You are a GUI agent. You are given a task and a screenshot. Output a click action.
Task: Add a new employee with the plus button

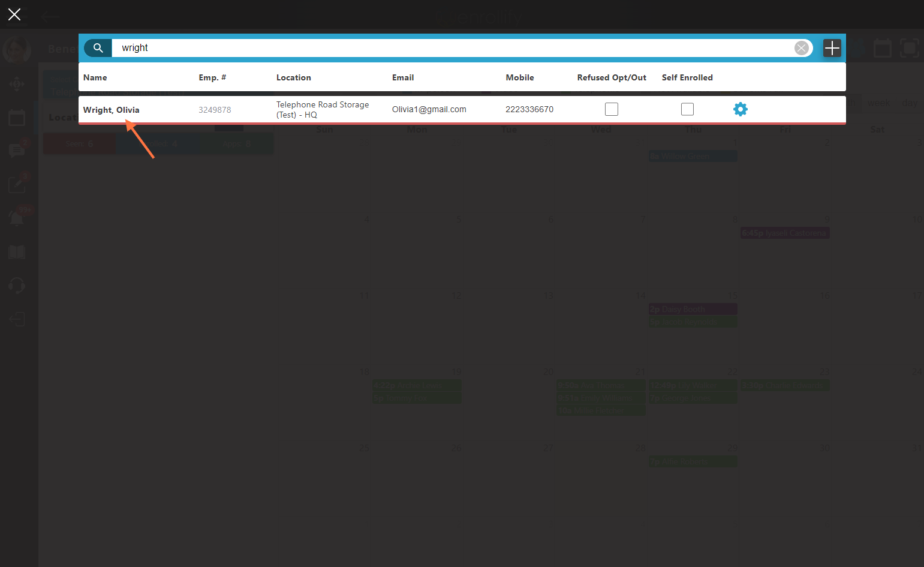click(832, 48)
